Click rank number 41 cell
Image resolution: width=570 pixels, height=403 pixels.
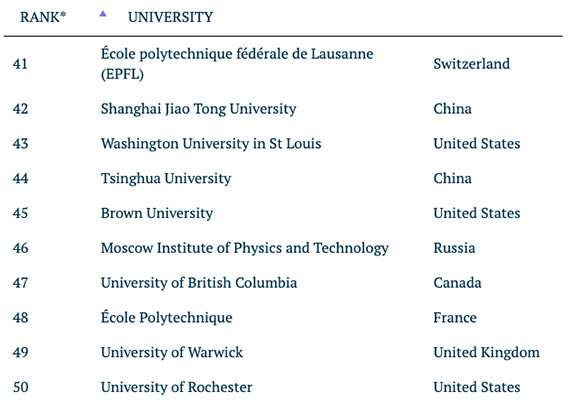click(20, 64)
